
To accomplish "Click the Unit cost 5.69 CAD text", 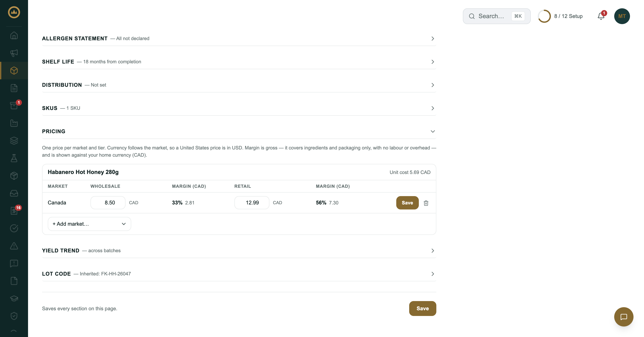I will [410, 172].
